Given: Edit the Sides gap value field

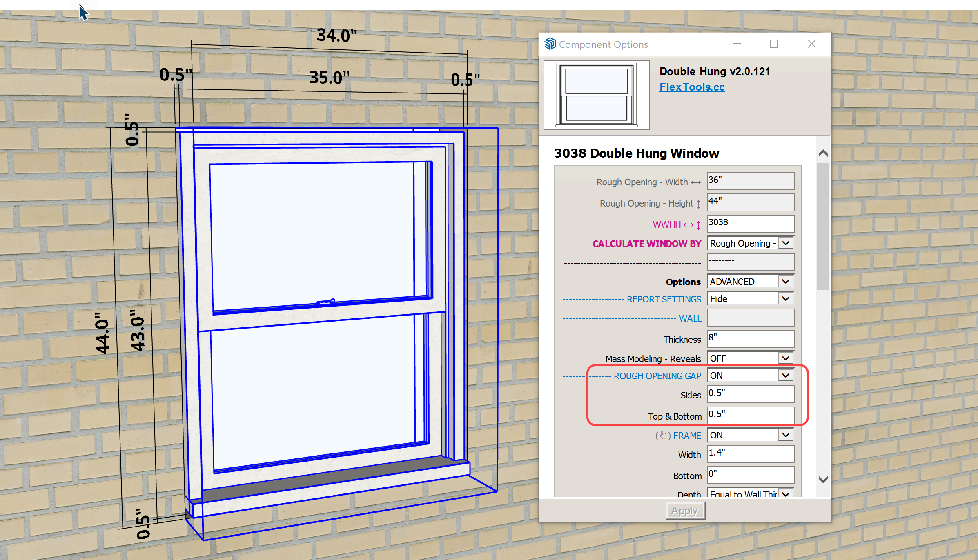Looking at the screenshot, I should click(x=750, y=394).
